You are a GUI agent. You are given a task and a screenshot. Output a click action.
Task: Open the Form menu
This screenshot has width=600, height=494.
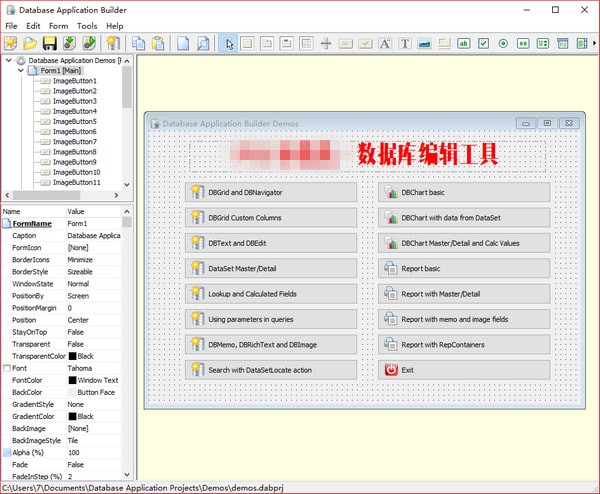(58, 25)
